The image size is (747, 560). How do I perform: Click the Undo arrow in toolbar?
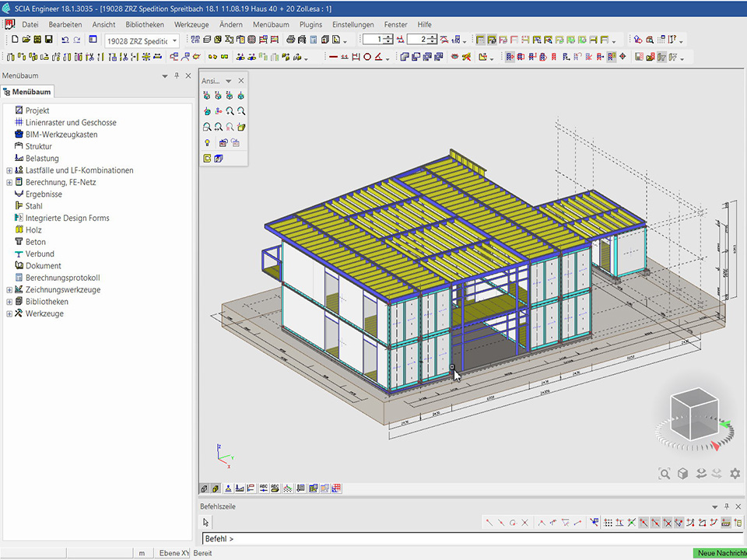65,40
